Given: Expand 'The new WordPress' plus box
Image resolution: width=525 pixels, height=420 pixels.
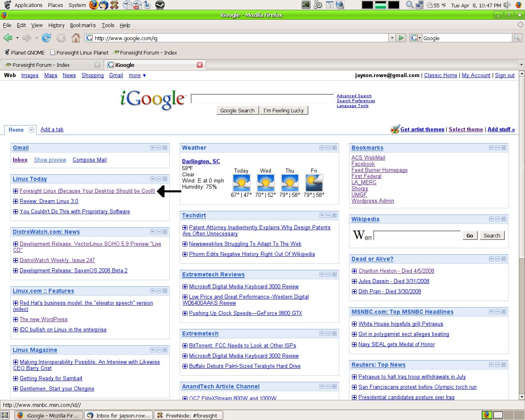Looking at the screenshot, I should [16, 319].
